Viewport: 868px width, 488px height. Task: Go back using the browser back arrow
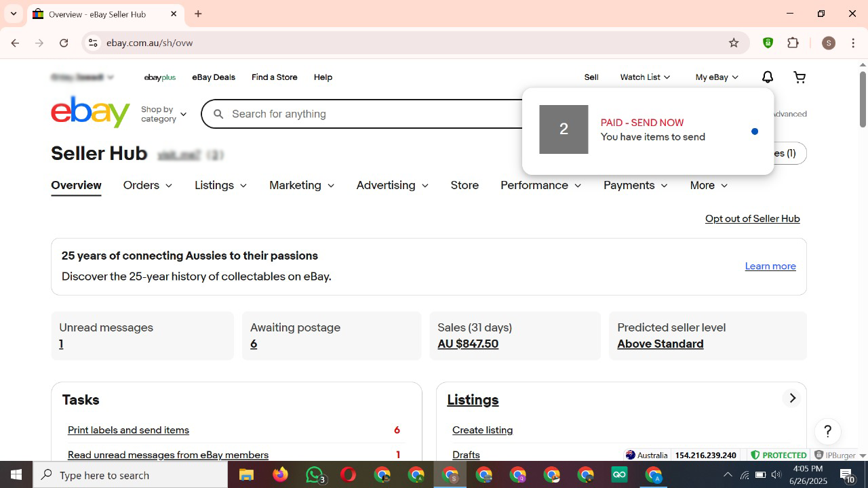pyautogui.click(x=15, y=43)
